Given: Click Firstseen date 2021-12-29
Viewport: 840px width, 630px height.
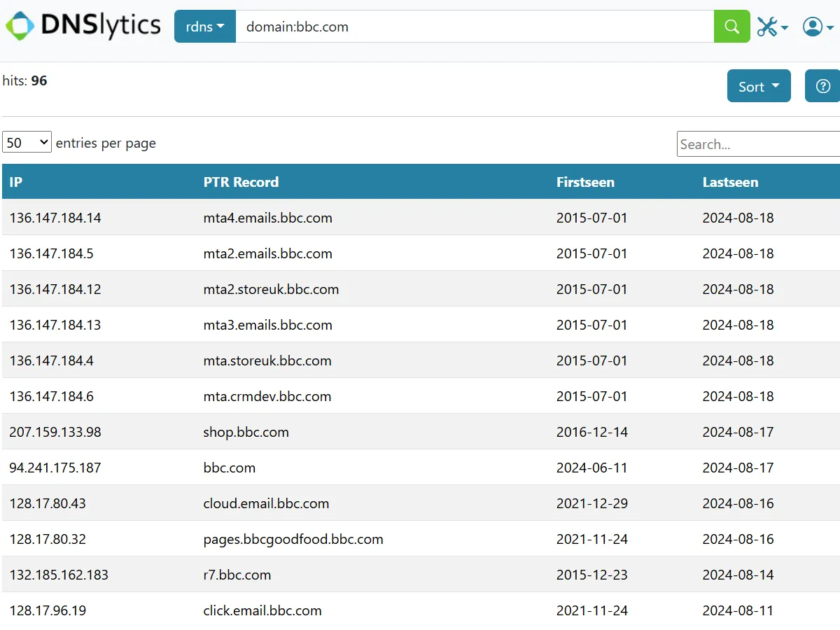Looking at the screenshot, I should 592,503.
